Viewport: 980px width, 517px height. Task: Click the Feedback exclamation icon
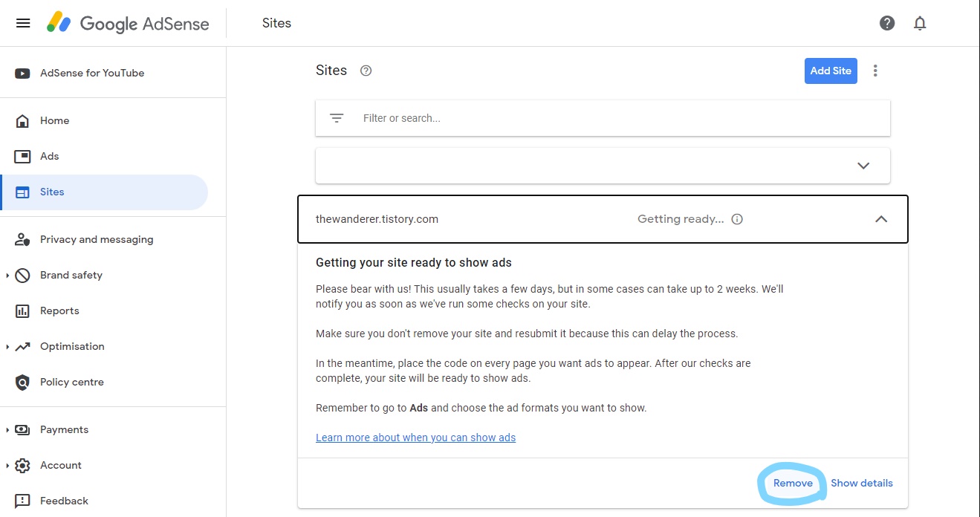22,501
